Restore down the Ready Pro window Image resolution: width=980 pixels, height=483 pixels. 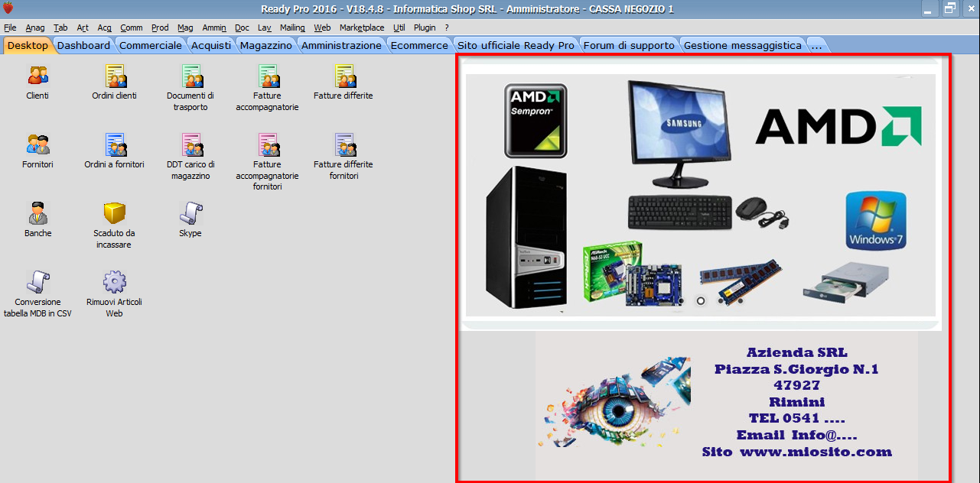pyautogui.click(x=950, y=9)
